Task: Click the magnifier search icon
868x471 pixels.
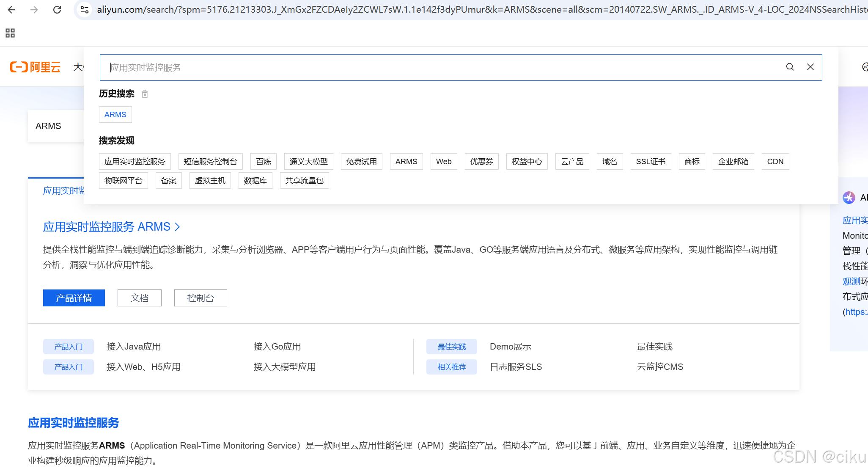Action: tap(790, 67)
